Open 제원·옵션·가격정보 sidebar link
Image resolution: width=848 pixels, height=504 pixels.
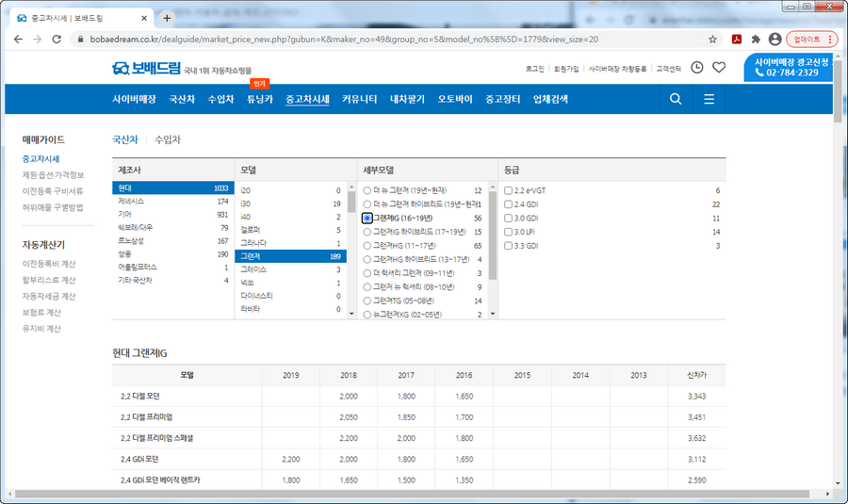(x=53, y=174)
